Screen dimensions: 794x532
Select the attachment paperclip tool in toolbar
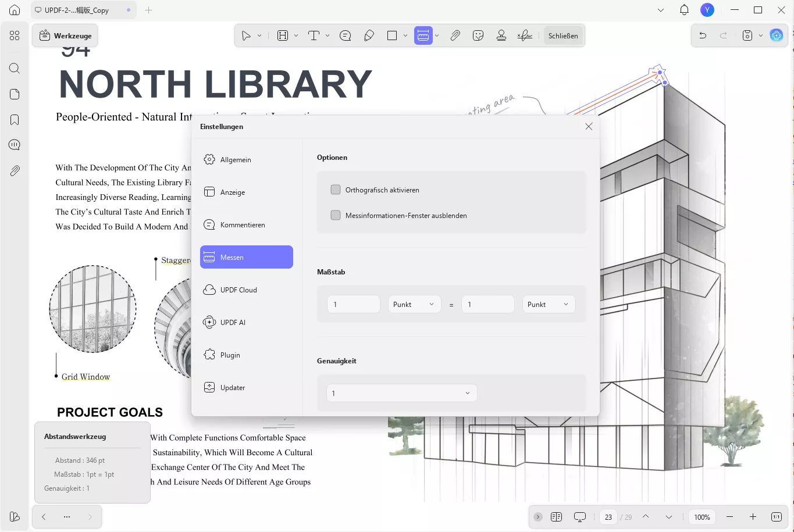(455, 35)
